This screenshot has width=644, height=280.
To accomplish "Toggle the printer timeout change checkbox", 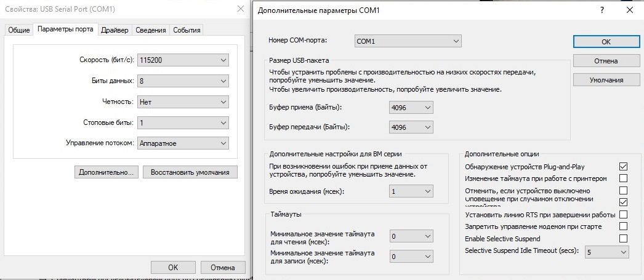I will tap(623, 178).
